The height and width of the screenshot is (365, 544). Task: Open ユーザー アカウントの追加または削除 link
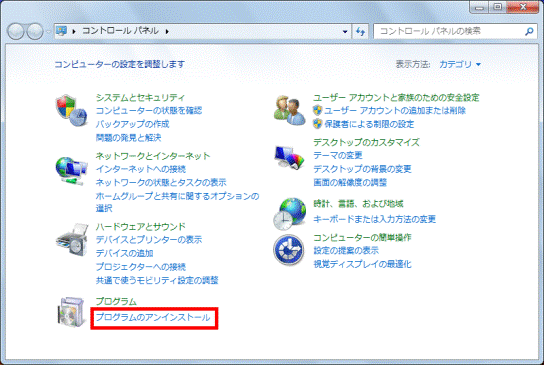395,111
